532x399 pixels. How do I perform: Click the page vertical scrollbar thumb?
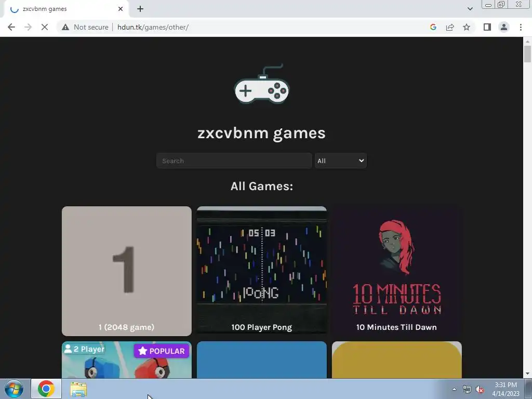pyautogui.click(x=527, y=54)
